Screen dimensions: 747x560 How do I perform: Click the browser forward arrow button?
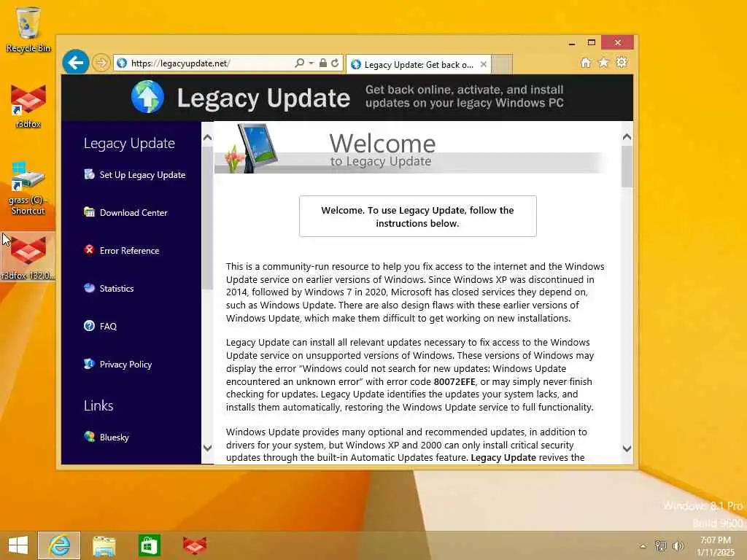(x=101, y=63)
